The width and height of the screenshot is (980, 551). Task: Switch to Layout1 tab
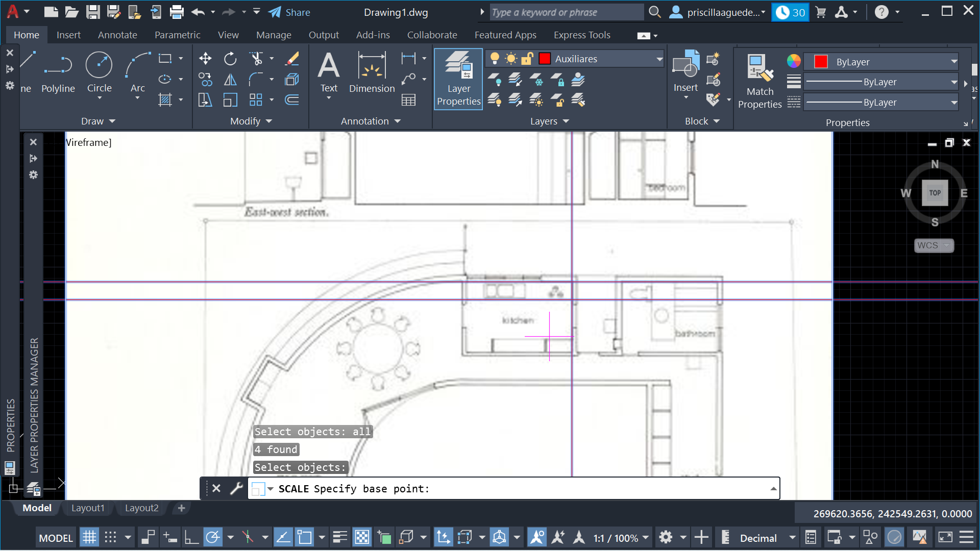point(88,508)
